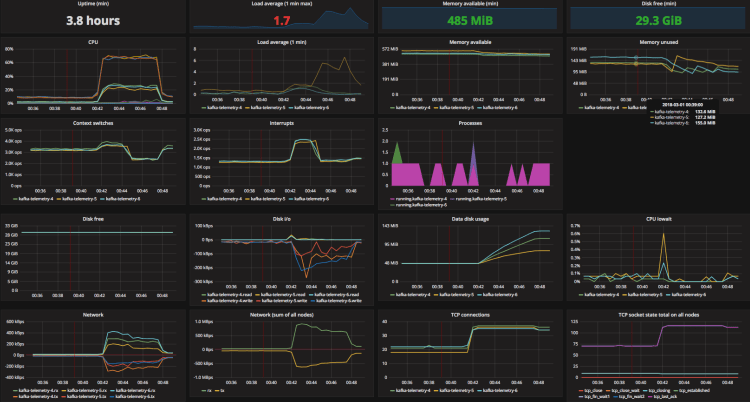Click the 485 MiB memory available value
The image size is (750, 402).
click(x=470, y=21)
